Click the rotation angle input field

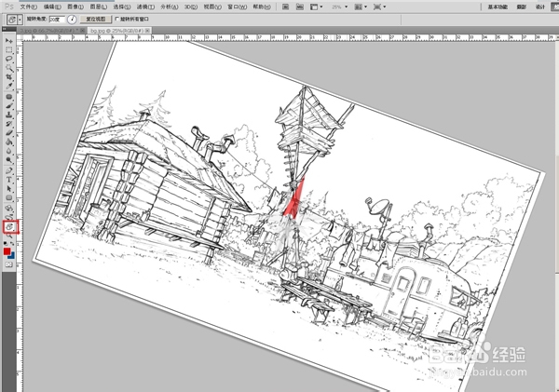[57, 20]
